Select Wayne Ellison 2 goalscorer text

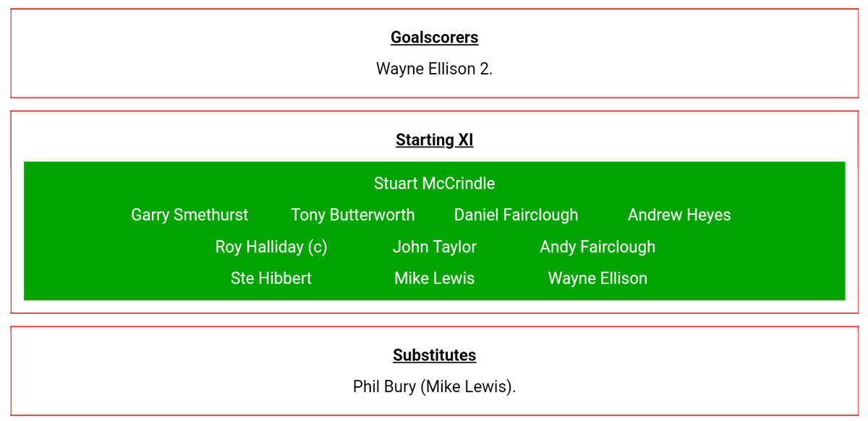point(434,69)
